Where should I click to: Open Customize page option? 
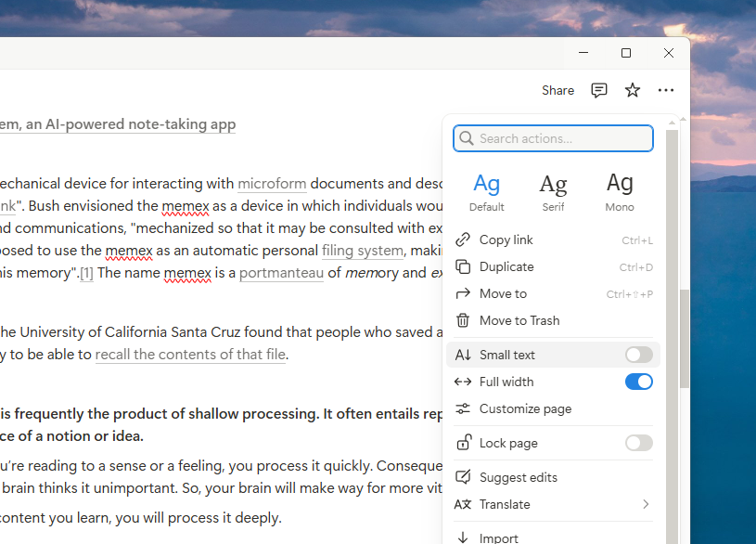tap(553, 408)
